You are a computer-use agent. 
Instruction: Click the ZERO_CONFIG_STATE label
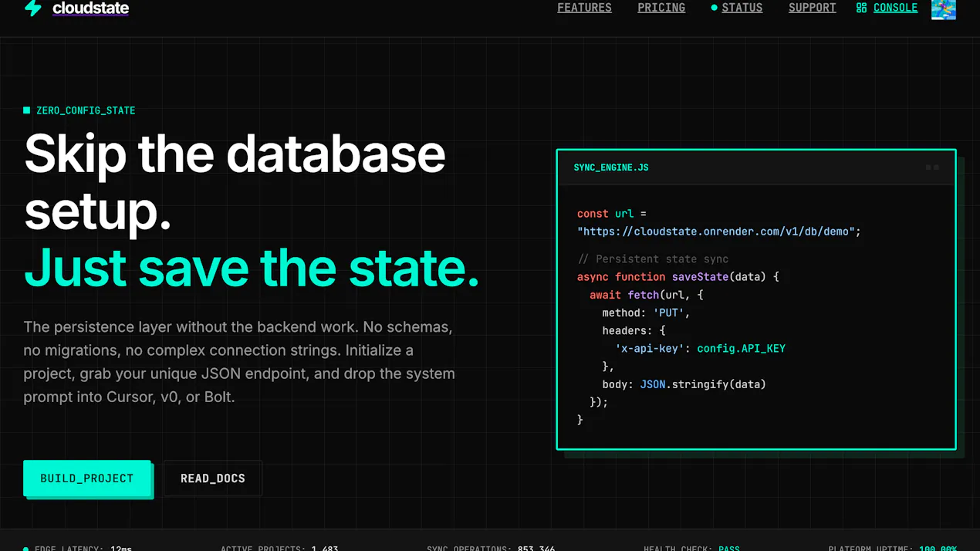pos(86,110)
